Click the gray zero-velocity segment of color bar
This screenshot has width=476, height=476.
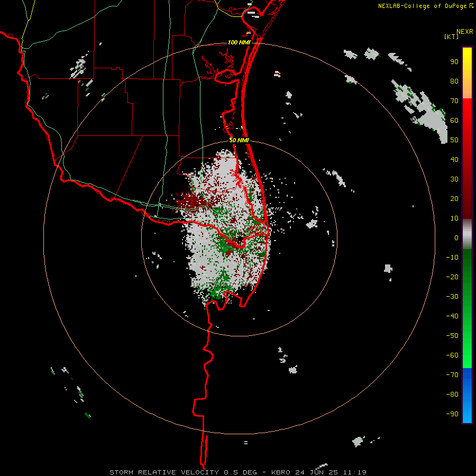tap(467, 234)
